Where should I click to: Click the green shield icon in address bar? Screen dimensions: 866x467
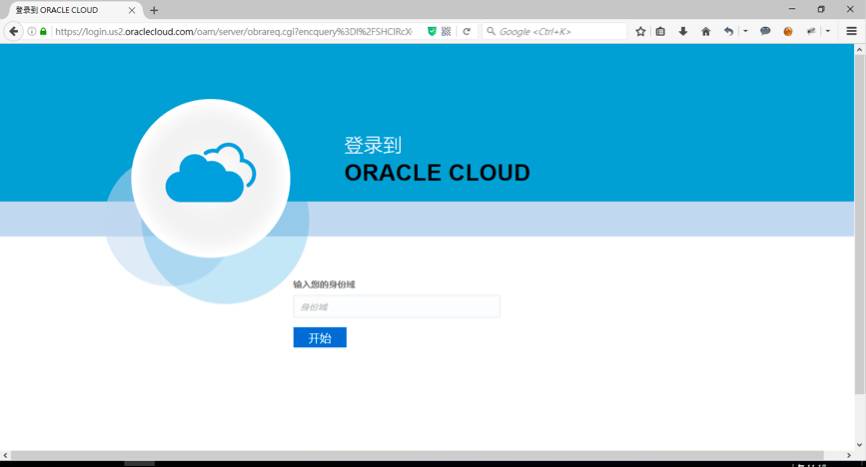click(432, 31)
